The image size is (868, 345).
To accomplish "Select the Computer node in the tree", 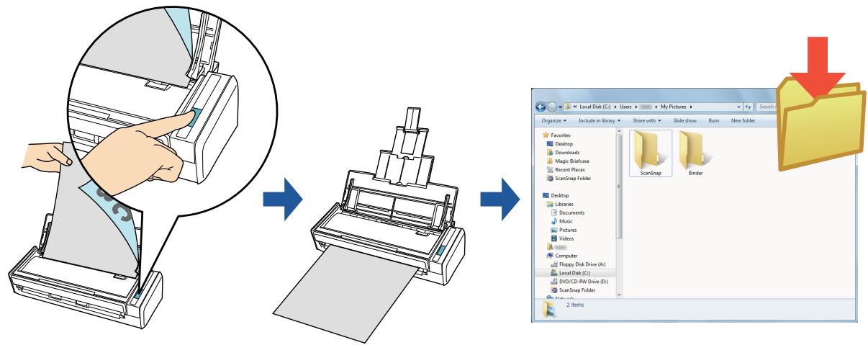I will click(564, 256).
